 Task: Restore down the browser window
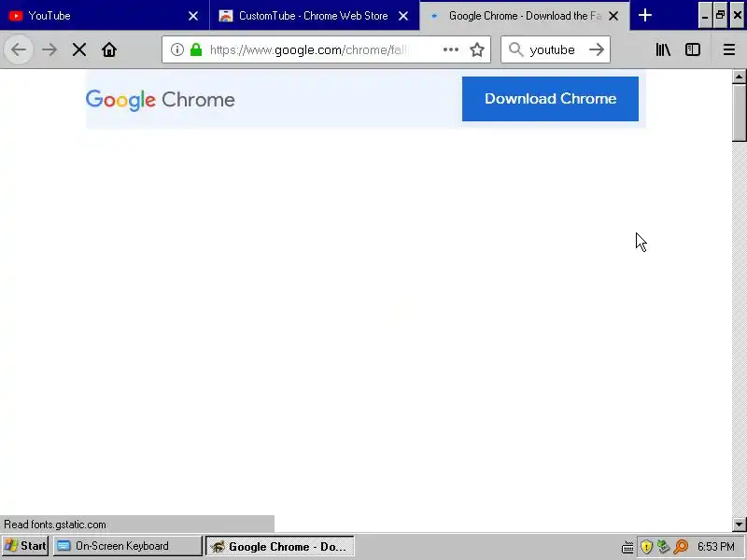tap(720, 15)
